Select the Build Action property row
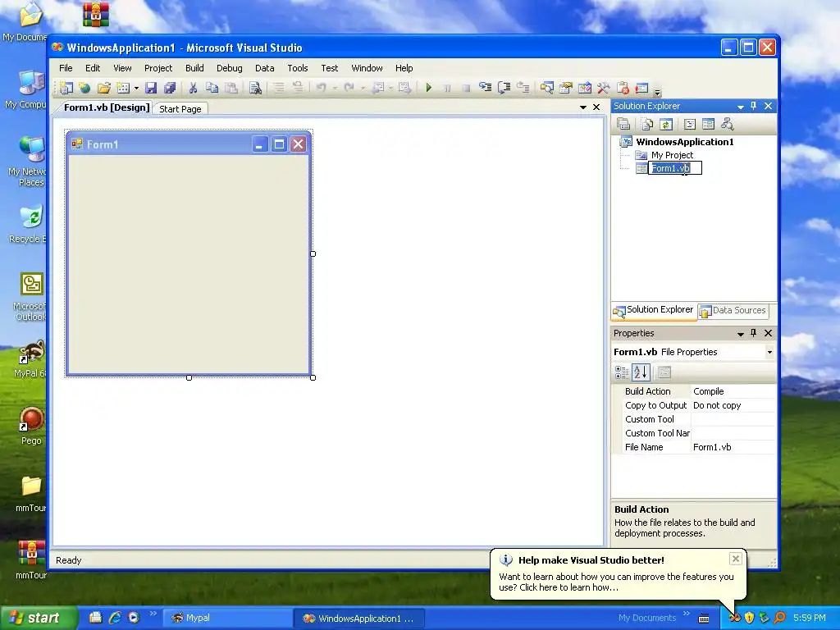Viewport: 840px width, 630px height. (x=694, y=391)
